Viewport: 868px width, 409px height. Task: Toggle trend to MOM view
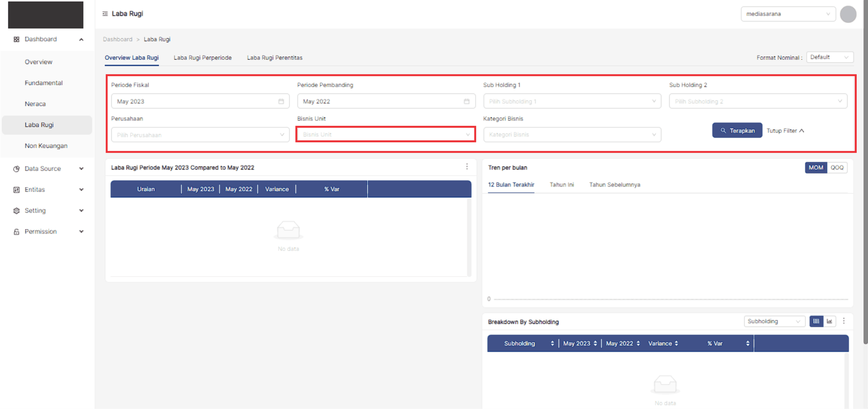click(815, 168)
